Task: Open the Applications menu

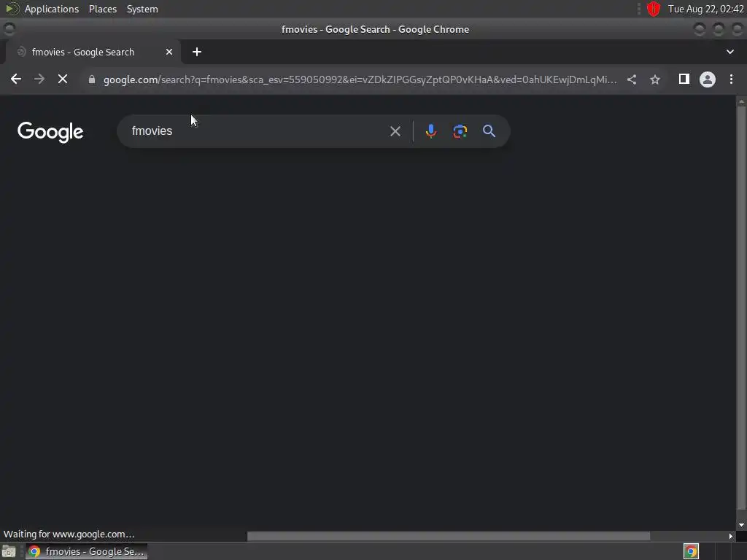Action: point(52,9)
